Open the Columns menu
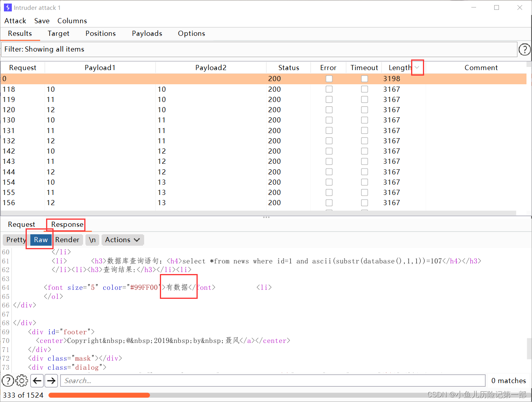This screenshot has width=532, height=402. point(72,21)
